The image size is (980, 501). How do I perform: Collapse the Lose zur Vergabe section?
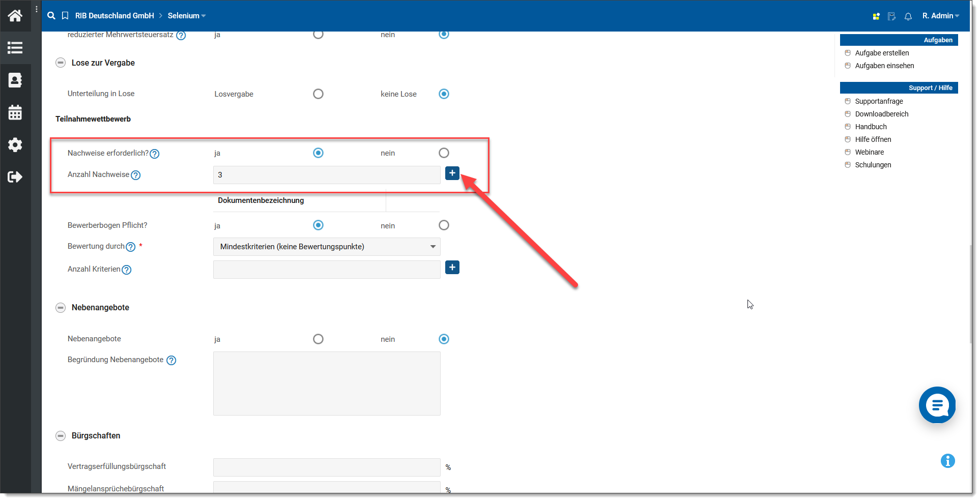[x=61, y=63]
